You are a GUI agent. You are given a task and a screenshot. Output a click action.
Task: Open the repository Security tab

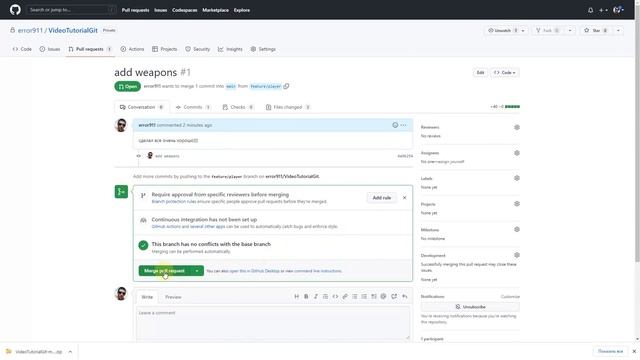tap(198, 49)
